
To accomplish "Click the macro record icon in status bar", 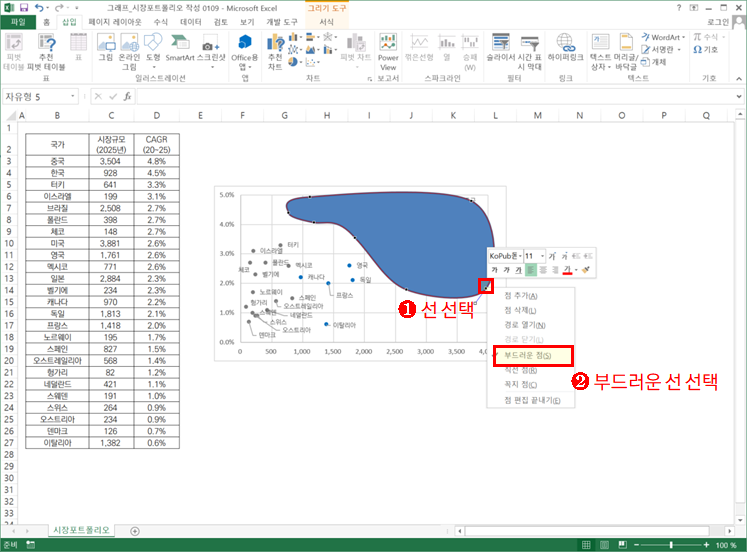I will coord(30,545).
